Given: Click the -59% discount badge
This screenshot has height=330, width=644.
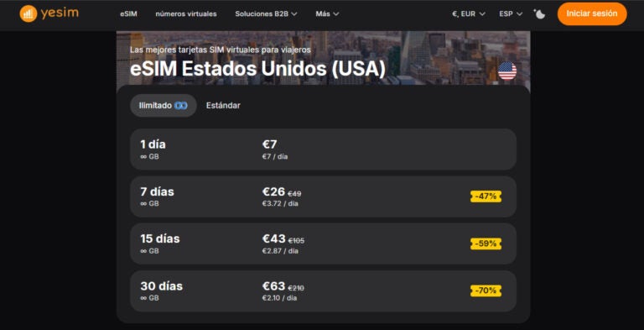Looking at the screenshot, I should click(x=486, y=244).
